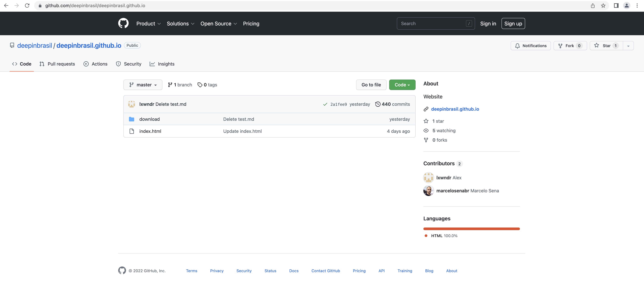Click the bookmark star icon in address bar
Viewport: 644px width, 295px height.
603,6
